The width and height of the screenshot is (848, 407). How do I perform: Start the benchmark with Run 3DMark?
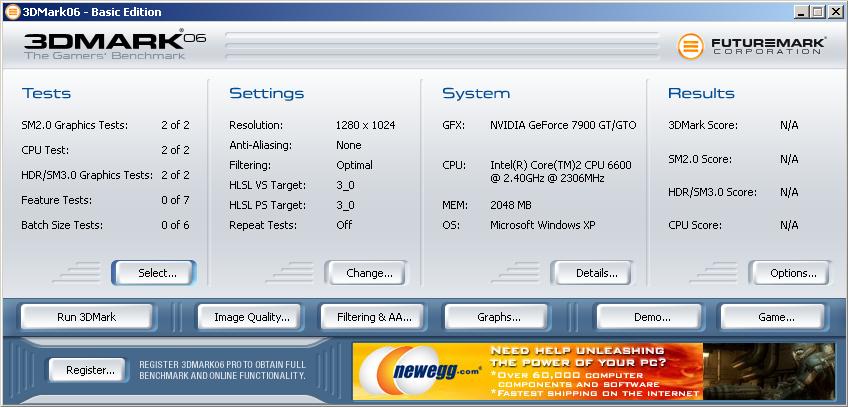87,317
